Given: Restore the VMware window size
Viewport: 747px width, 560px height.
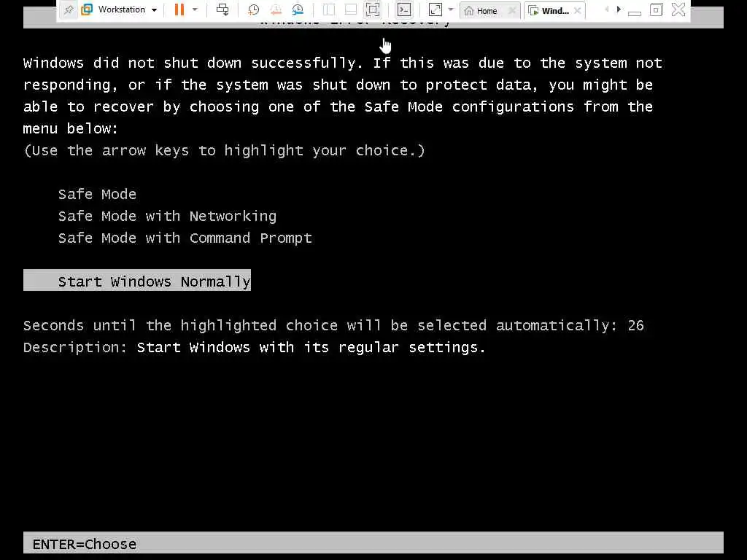Looking at the screenshot, I should [656, 10].
